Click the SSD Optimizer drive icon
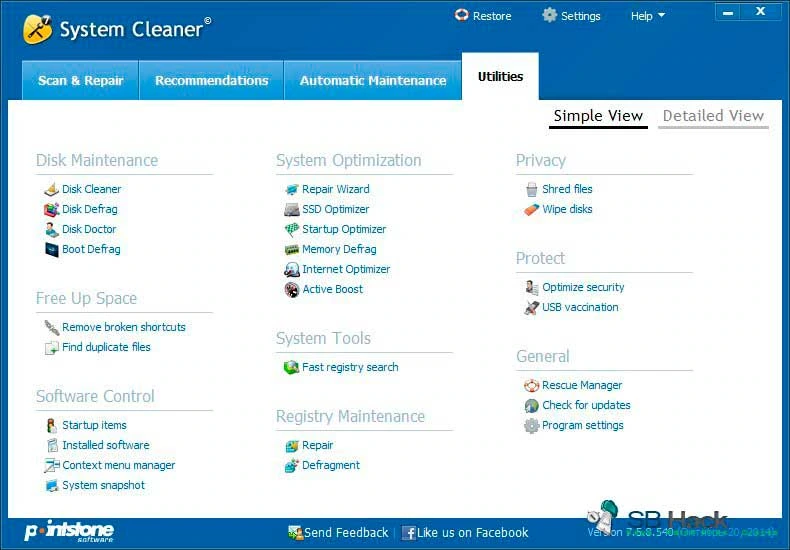The width and height of the screenshot is (790, 550). point(292,210)
